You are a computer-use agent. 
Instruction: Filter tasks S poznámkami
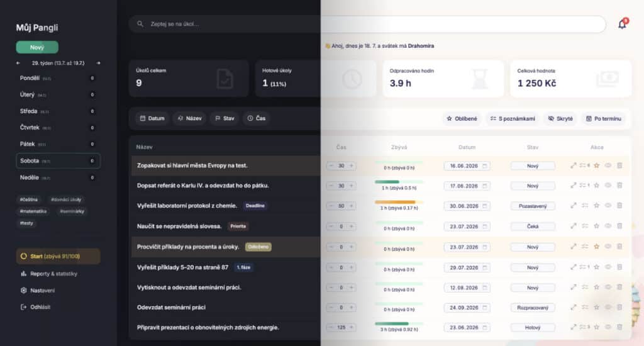[x=513, y=119]
